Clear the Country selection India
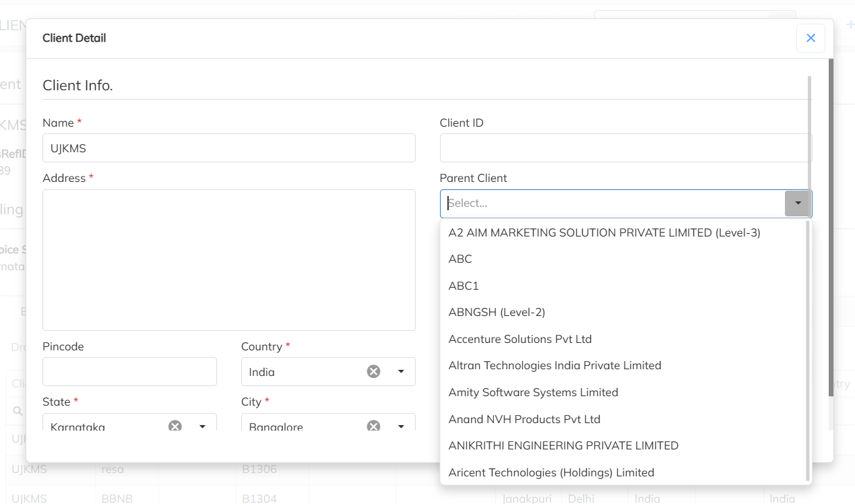The image size is (855, 504). [373, 371]
